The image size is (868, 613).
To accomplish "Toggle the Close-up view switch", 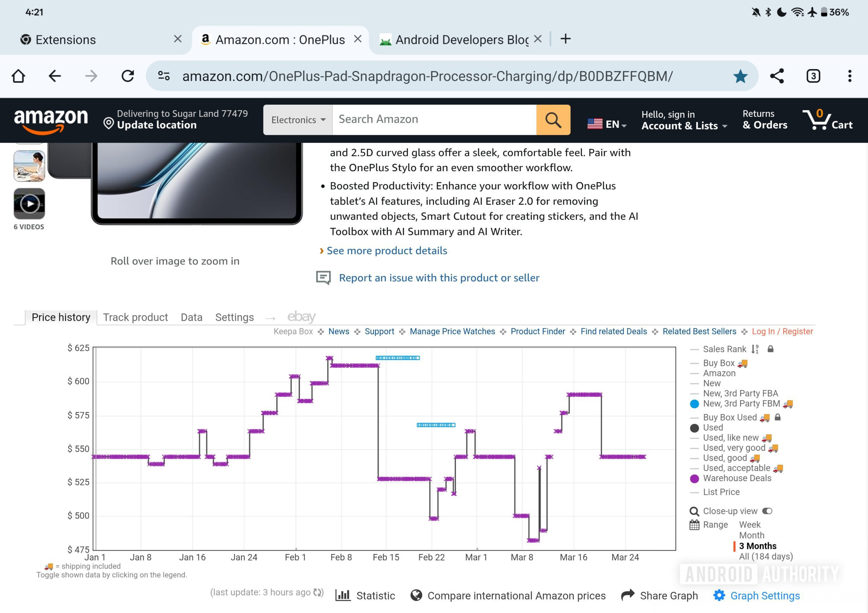I will (x=767, y=511).
